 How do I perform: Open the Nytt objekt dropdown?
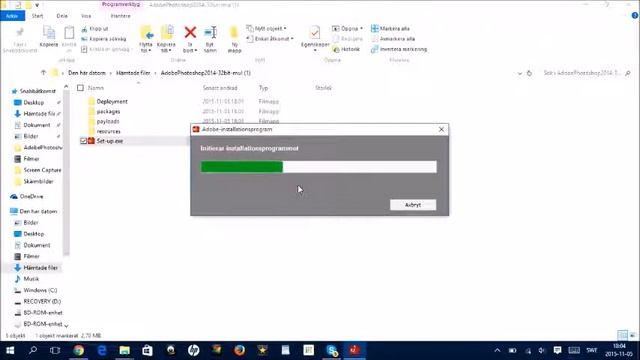point(266,29)
